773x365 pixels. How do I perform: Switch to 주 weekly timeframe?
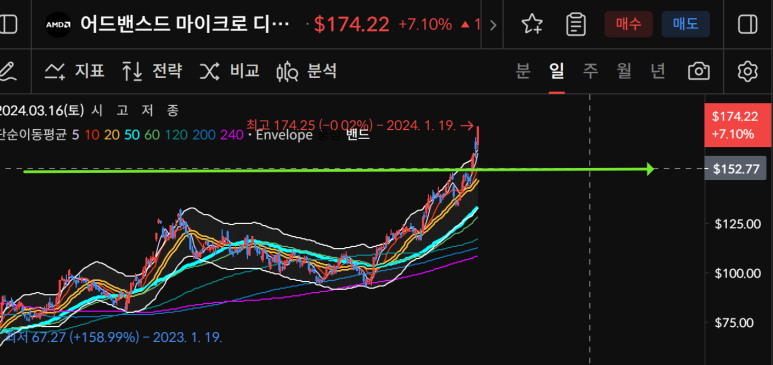click(590, 72)
